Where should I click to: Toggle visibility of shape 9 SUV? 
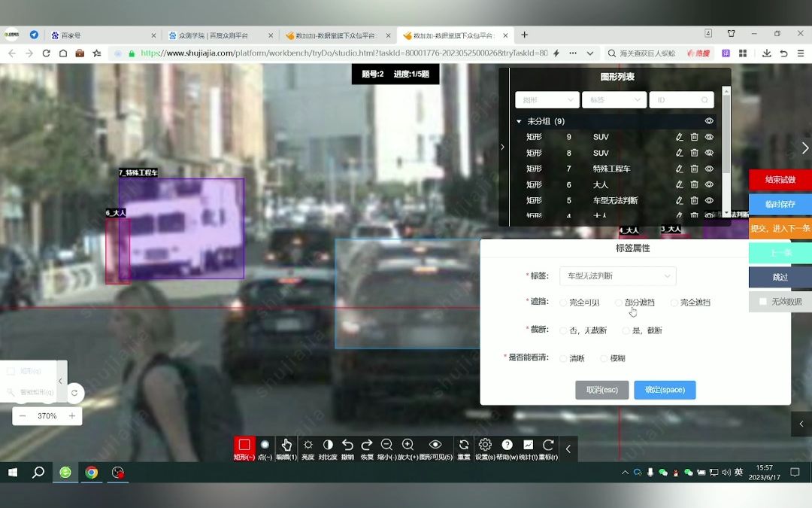tap(708, 137)
